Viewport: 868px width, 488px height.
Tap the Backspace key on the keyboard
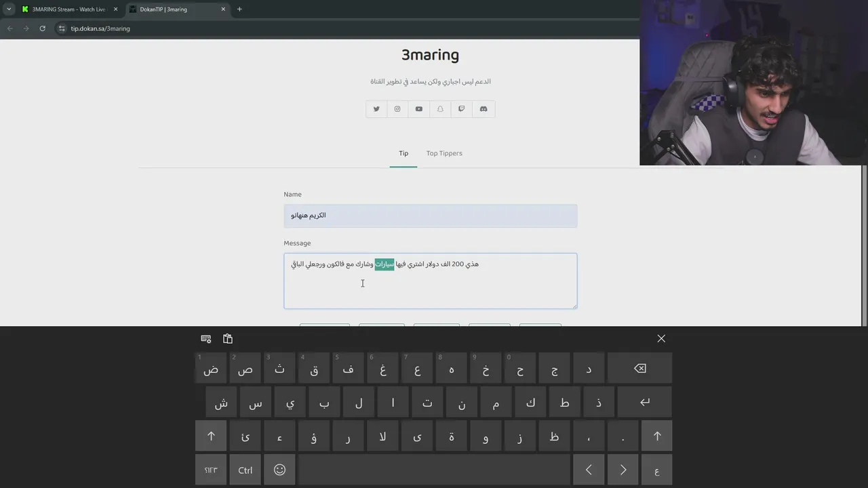click(x=639, y=368)
